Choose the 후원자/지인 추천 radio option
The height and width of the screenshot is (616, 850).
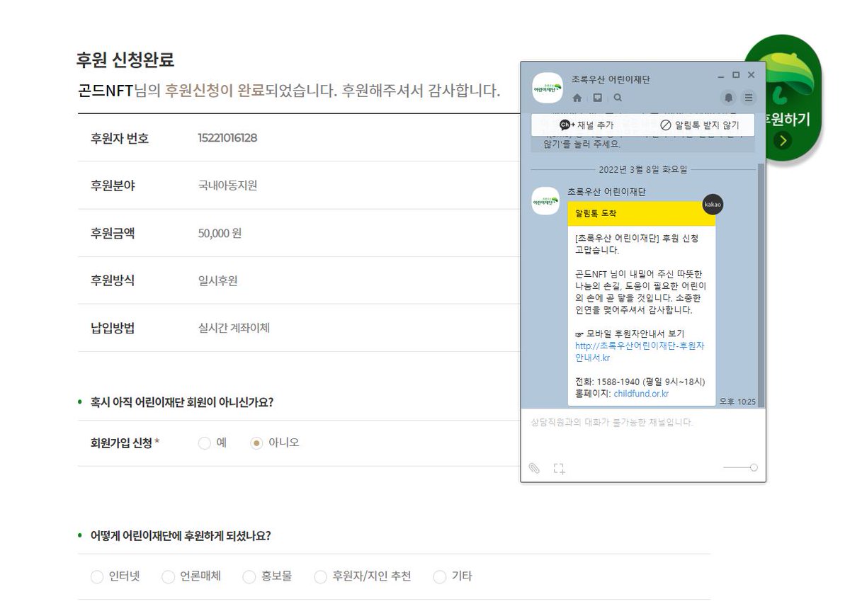[x=321, y=577]
